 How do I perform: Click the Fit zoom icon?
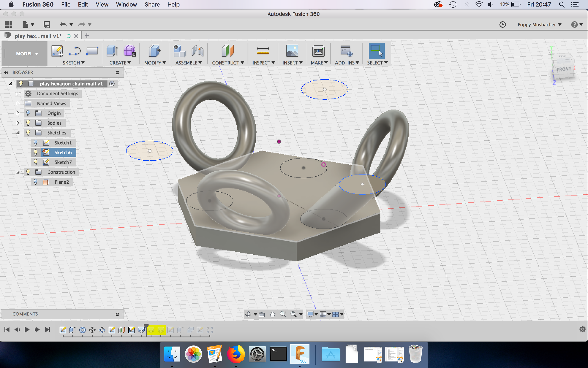coord(294,314)
